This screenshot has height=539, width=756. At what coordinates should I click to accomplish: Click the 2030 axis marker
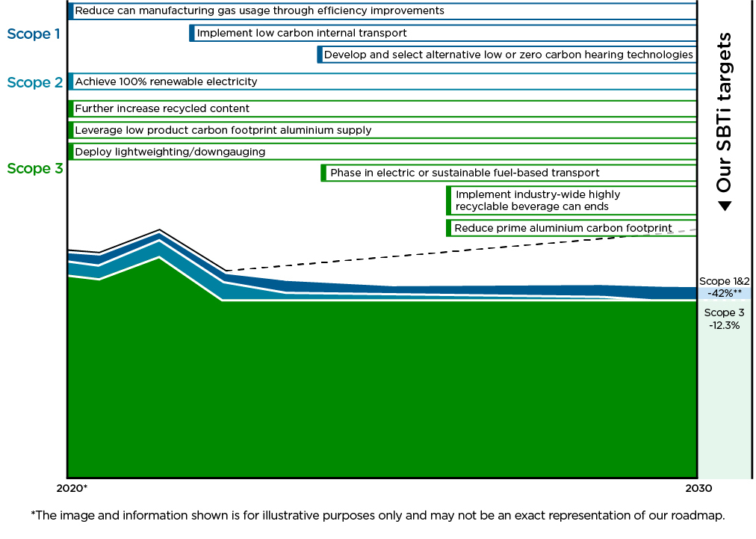tap(697, 488)
